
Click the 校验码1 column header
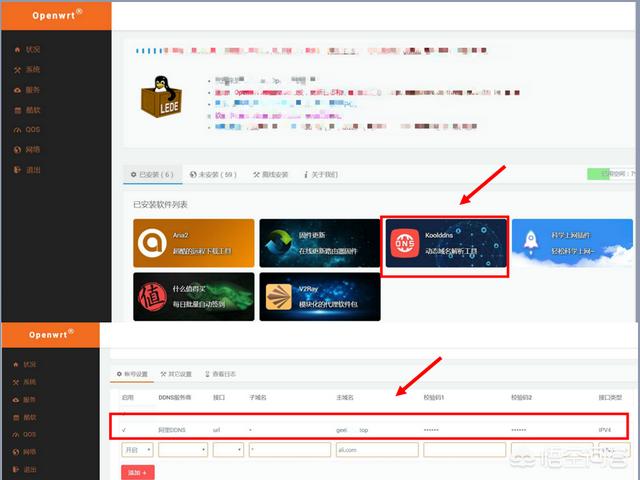coord(434,397)
